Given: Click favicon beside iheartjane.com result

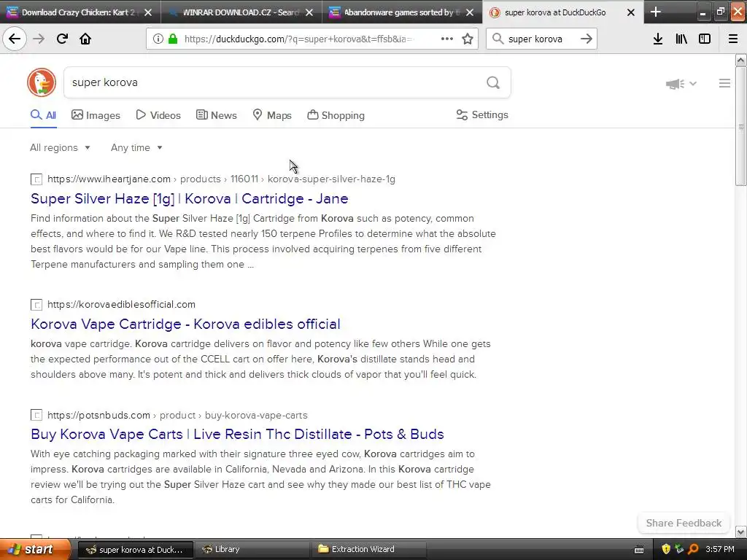Looking at the screenshot, I should click(36, 179).
